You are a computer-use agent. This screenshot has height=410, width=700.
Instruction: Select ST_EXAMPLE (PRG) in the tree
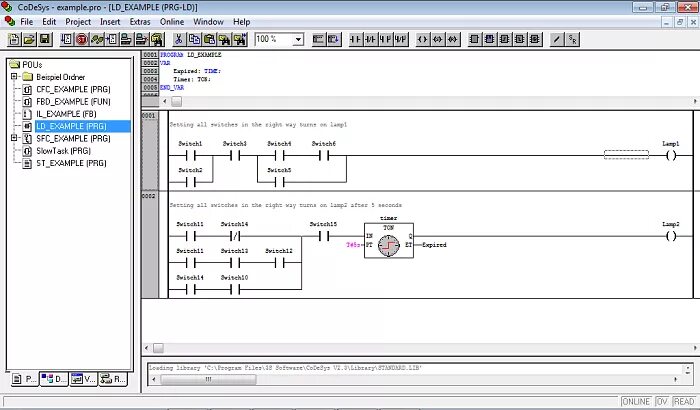tap(71, 163)
